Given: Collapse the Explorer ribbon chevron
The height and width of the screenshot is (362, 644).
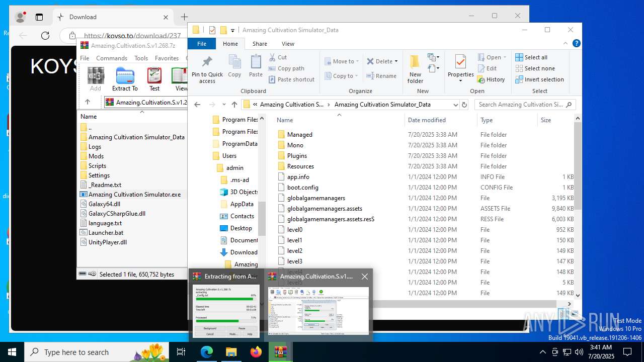Looking at the screenshot, I should (x=566, y=44).
